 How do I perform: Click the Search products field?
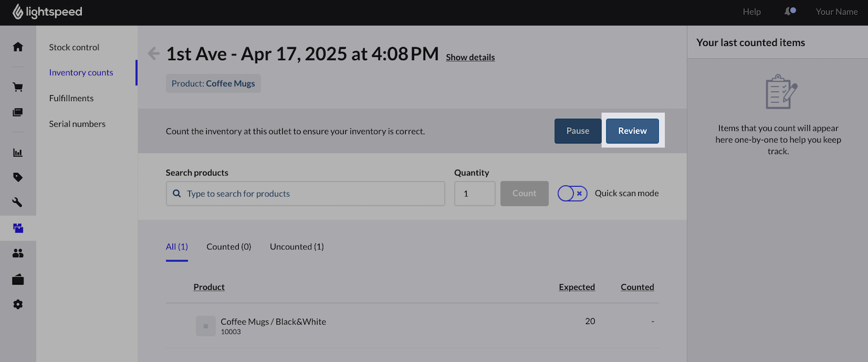pyautogui.click(x=306, y=193)
